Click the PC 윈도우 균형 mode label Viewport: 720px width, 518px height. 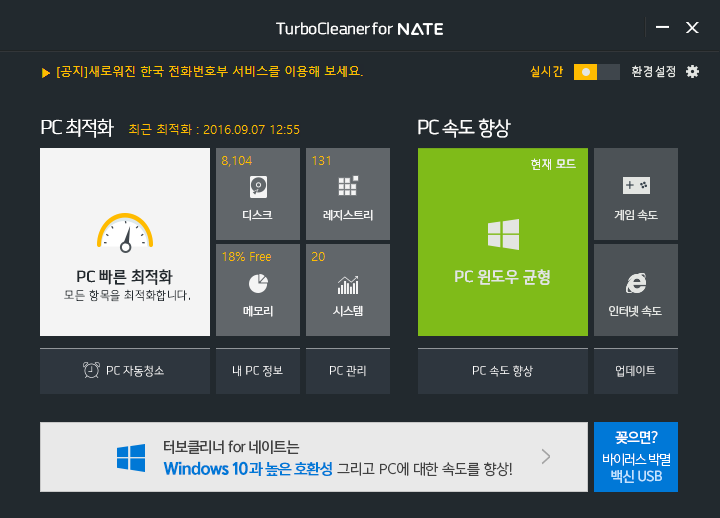click(x=502, y=277)
